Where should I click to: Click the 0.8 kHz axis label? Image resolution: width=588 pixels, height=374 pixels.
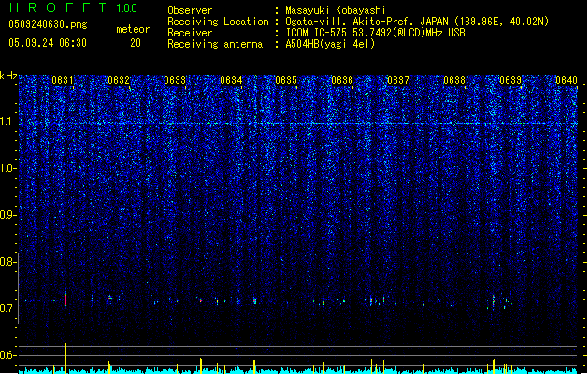(8, 262)
